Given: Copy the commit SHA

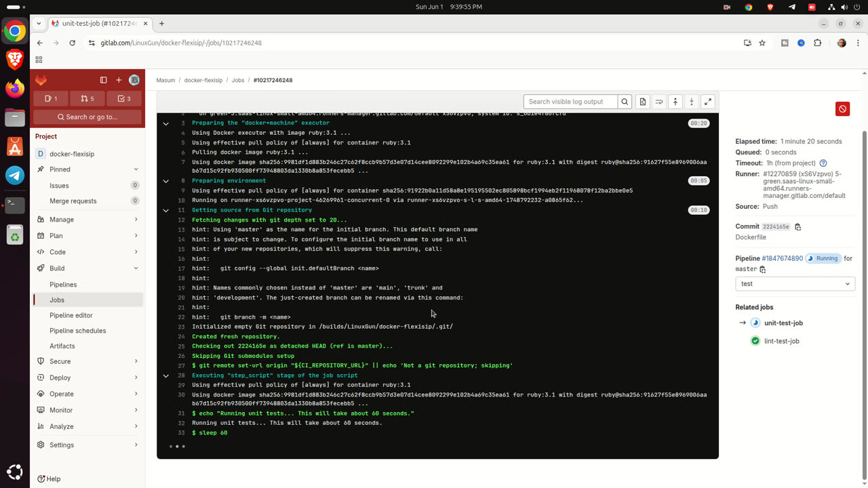Looking at the screenshot, I should click(x=797, y=227).
